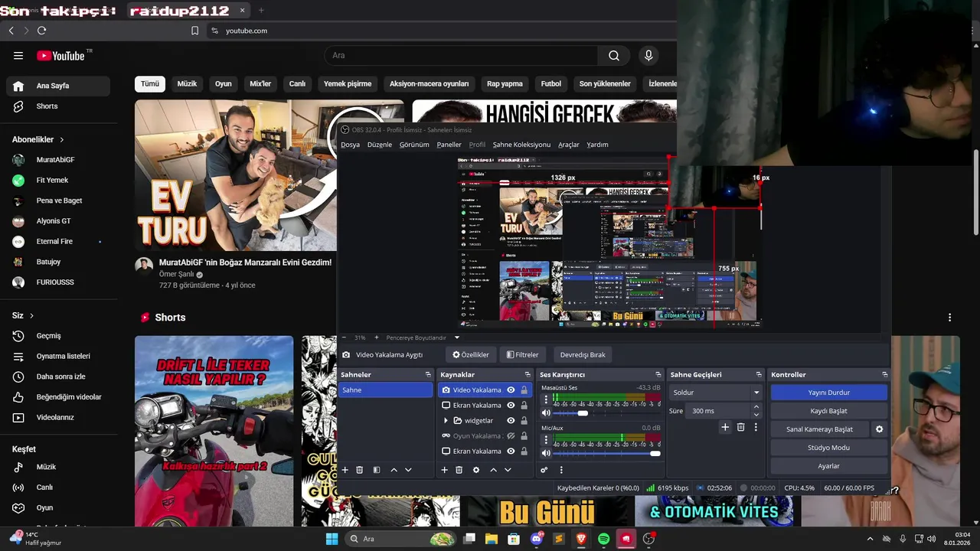
Task: Reload the browser page
Action: tap(41, 31)
